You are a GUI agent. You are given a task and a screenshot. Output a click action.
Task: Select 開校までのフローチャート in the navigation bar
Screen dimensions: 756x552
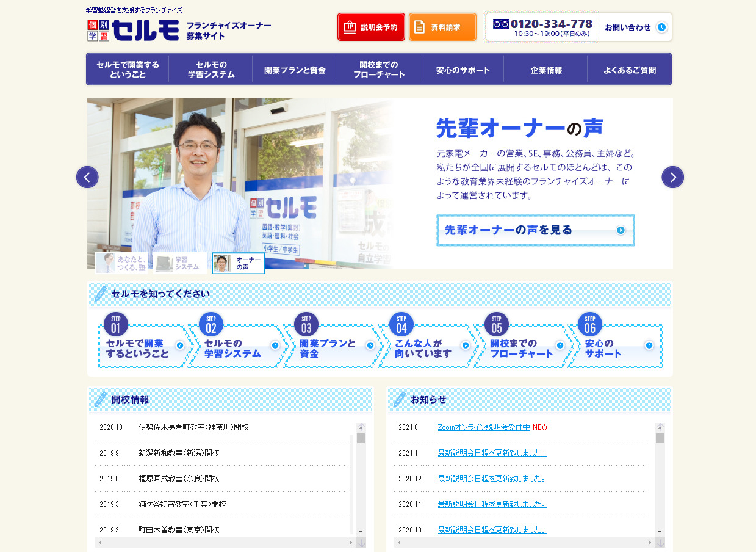click(378, 69)
